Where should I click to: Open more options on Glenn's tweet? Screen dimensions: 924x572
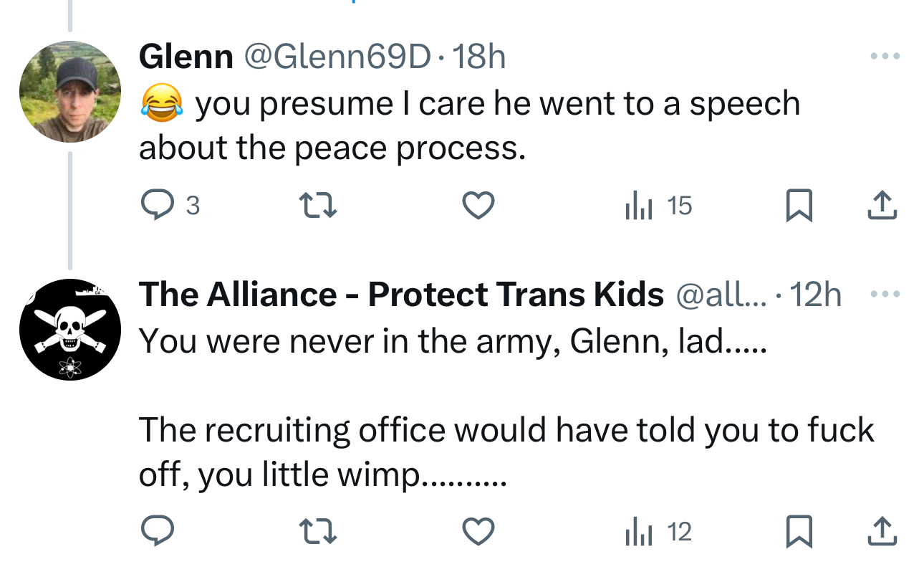885,57
